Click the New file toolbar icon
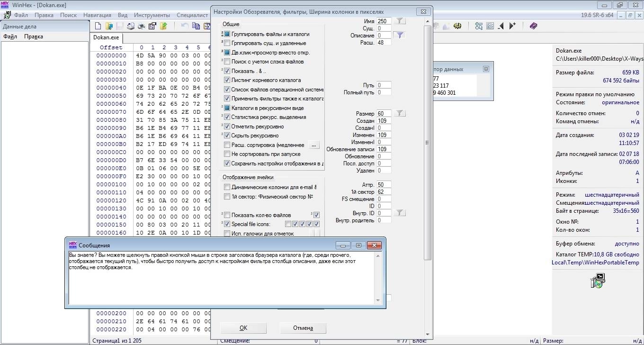The height and width of the screenshot is (345, 644). tap(98, 26)
